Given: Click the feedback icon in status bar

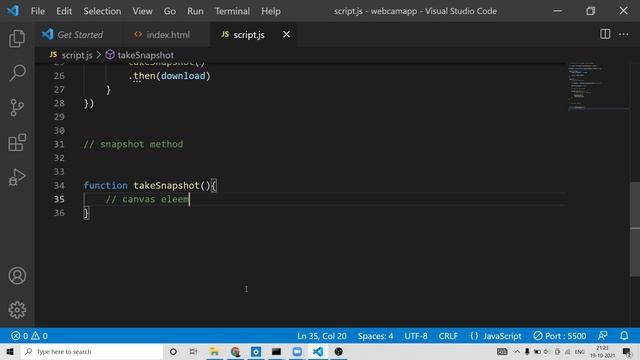Looking at the screenshot, I should (x=602, y=336).
